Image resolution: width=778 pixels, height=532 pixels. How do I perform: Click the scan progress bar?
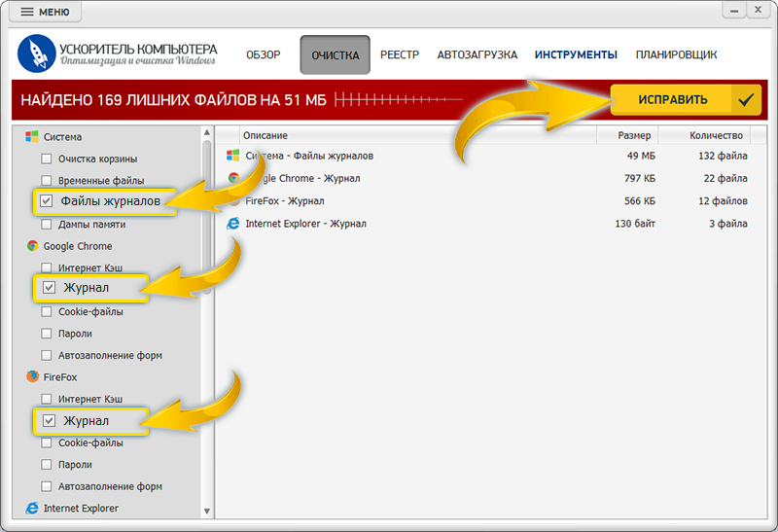tap(399, 99)
